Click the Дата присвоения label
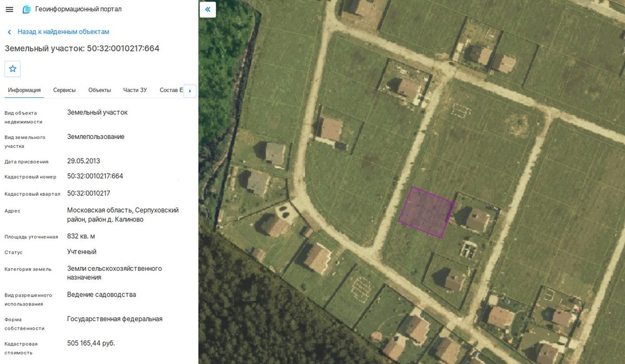This screenshot has width=625, height=364. [x=27, y=161]
